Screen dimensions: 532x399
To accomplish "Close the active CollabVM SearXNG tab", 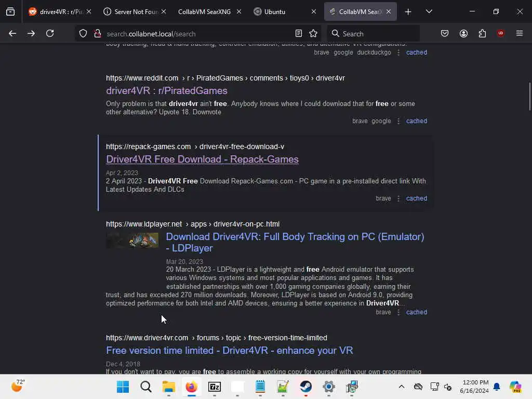I will point(389,12).
